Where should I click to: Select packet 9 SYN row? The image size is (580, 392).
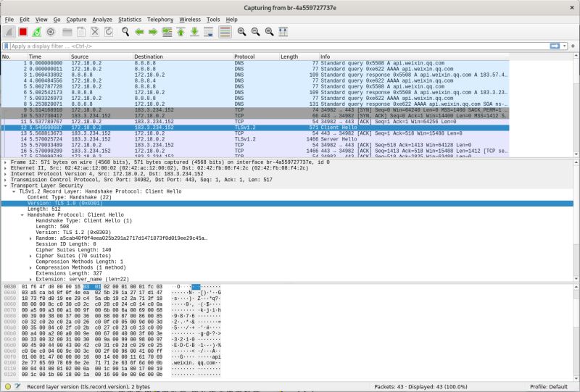255,110
